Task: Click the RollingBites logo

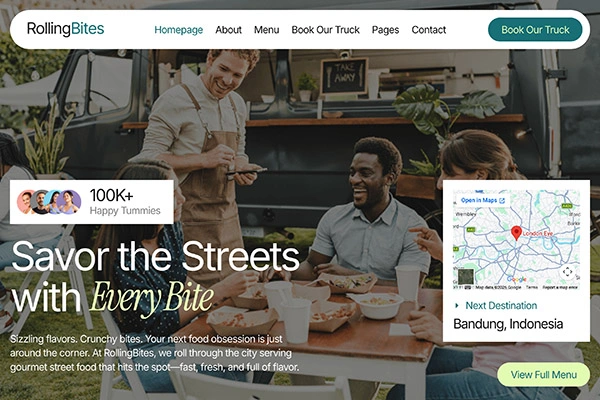Action: [x=65, y=29]
